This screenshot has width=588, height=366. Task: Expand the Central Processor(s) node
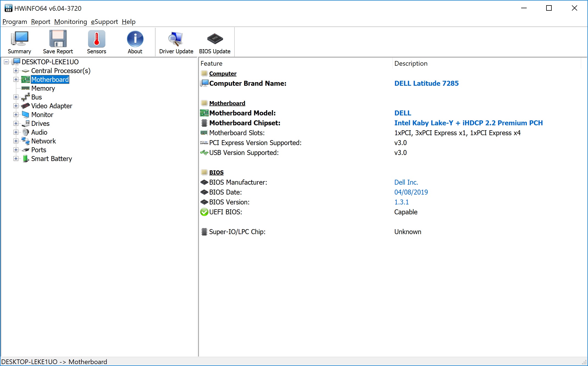coord(16,71)
